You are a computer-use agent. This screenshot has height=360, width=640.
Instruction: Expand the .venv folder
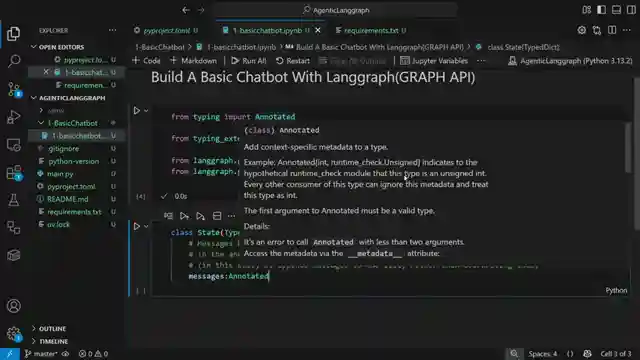tap(56, 110)
